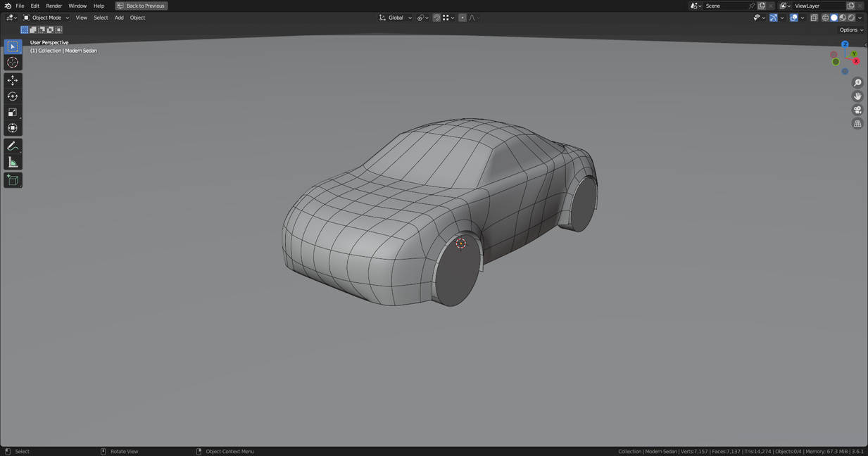The width and height of the screenshot is (868, 456).
Task: Toggle camera view with the camera icon
Action: (857, 110)
